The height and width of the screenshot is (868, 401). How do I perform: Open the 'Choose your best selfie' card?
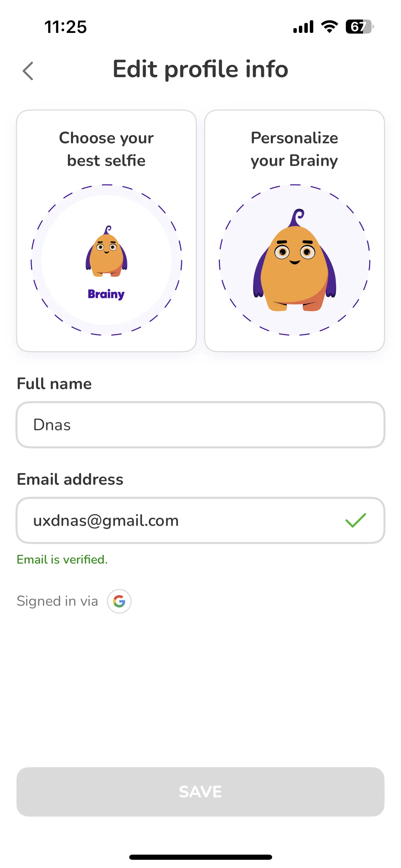click(x=106, y=231)
